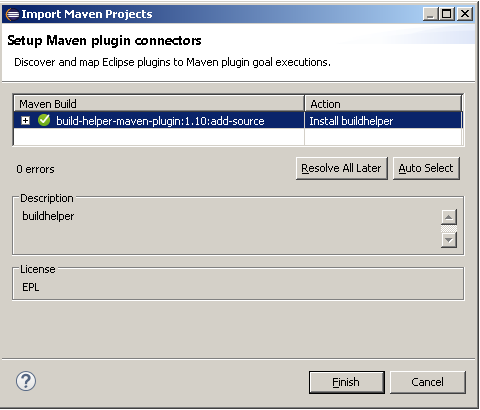Viewport: 480px width, 410px height.
Task: Click the Eclipse logo in title bar
Action: [12, 14]
